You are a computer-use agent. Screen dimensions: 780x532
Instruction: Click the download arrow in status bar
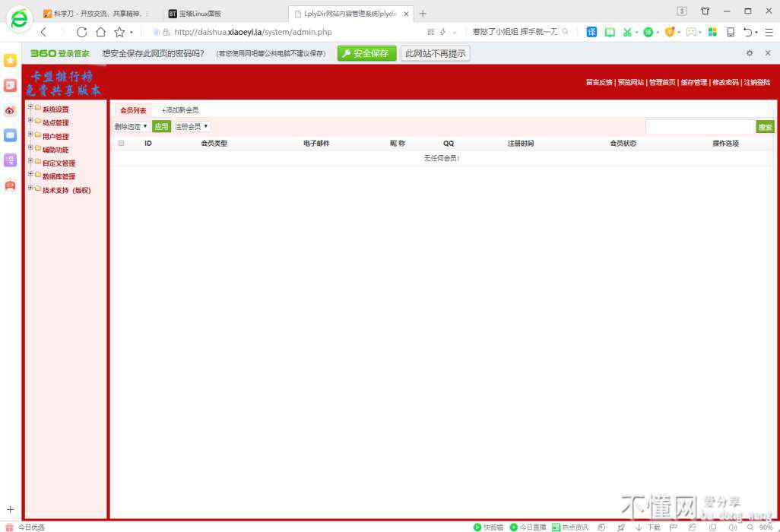(639, 527)
